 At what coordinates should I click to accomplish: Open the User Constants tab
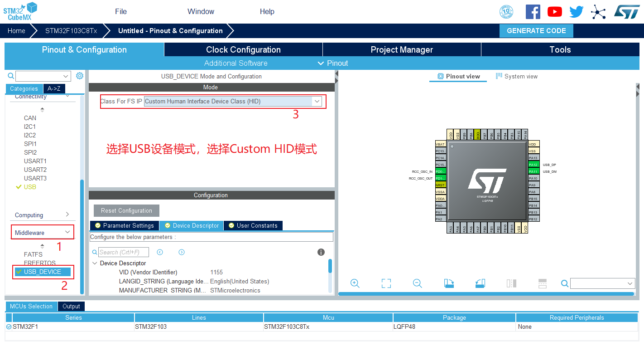(253, 225)
